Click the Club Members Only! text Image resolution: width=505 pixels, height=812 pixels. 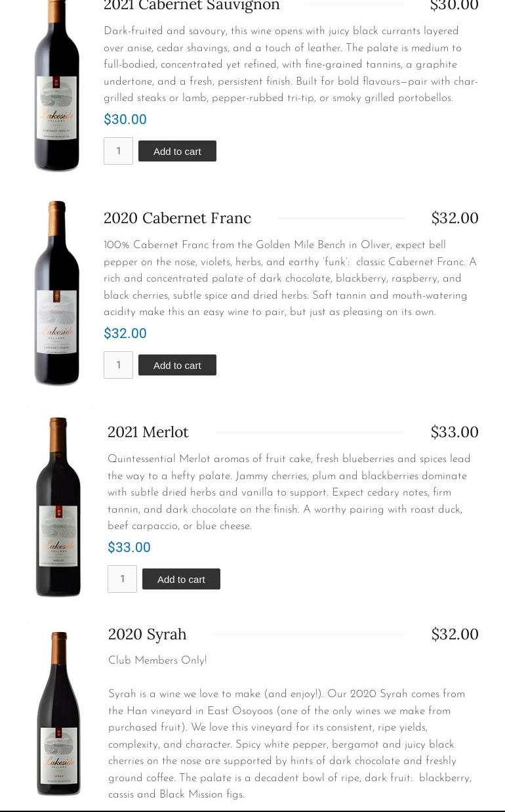[157, 661]
